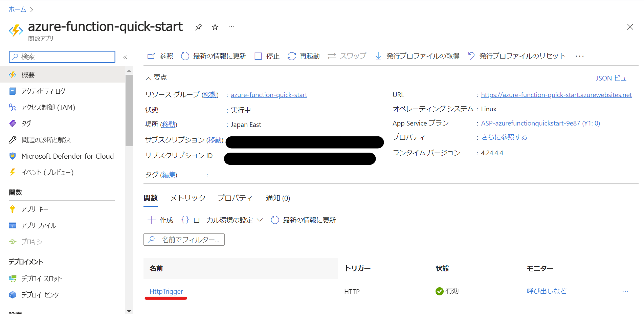Switch to the プロパティ tab

pyautogui.click(x=235, y=198)
